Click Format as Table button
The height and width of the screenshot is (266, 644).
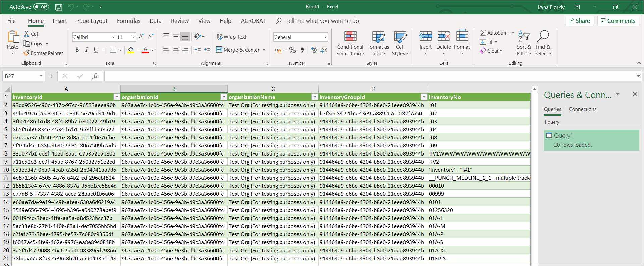pos(378,44)
